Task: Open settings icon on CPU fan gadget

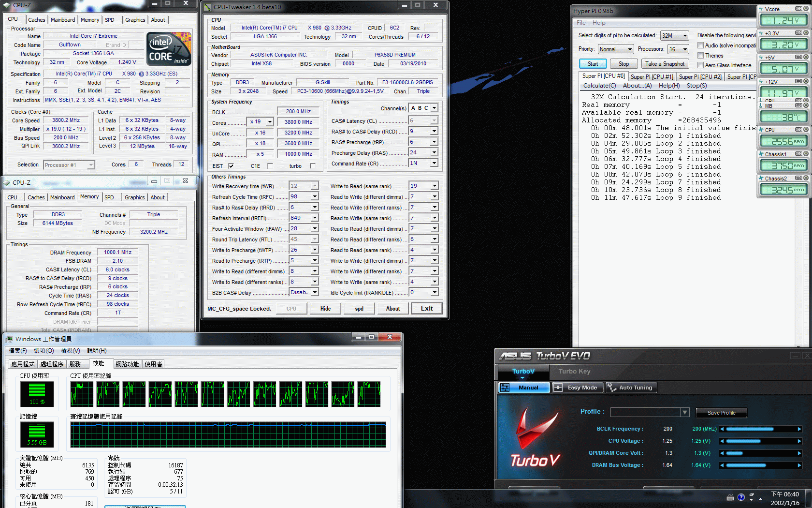Action: click(x=798, y=130)
